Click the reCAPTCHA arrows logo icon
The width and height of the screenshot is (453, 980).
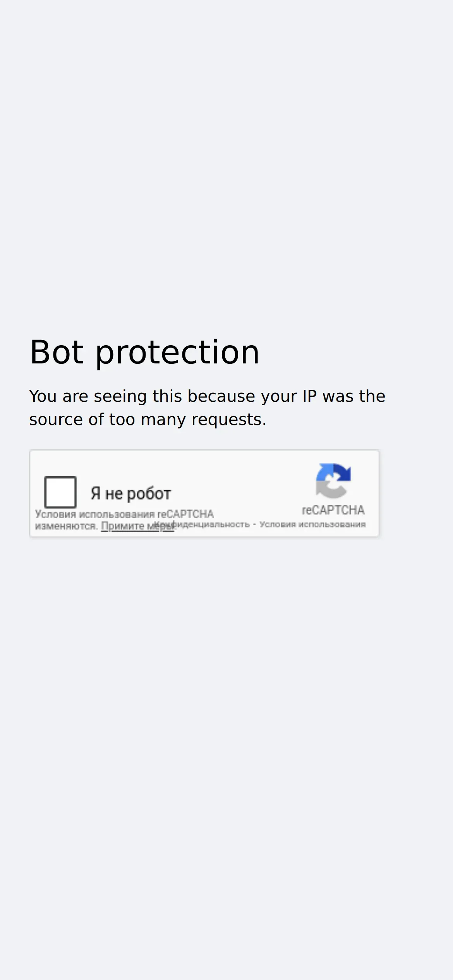(x=333, y=481)
